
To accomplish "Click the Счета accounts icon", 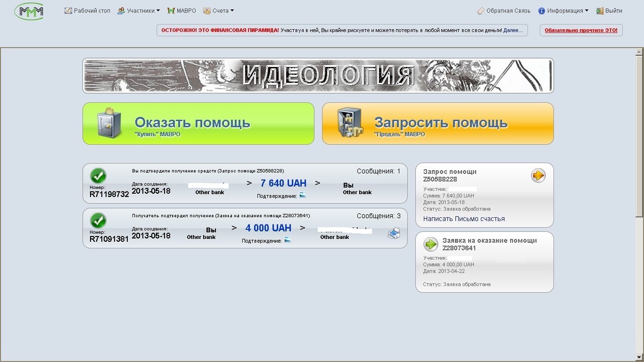I will (x=206, y=11).
